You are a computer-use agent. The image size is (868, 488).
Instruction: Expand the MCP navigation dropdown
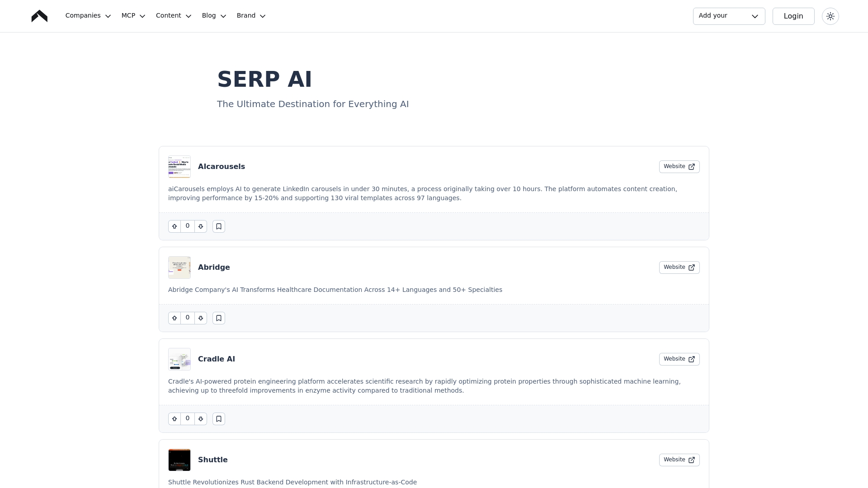click(133, 16)
